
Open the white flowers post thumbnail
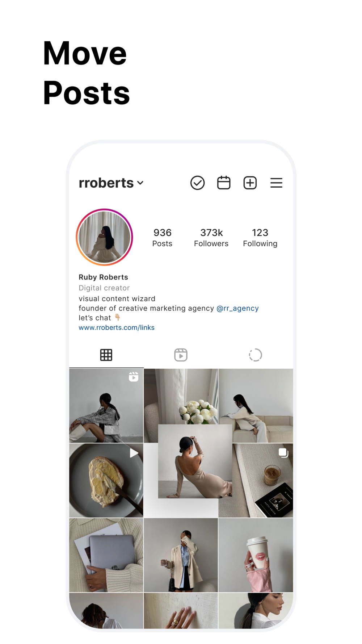coord(181,397)
